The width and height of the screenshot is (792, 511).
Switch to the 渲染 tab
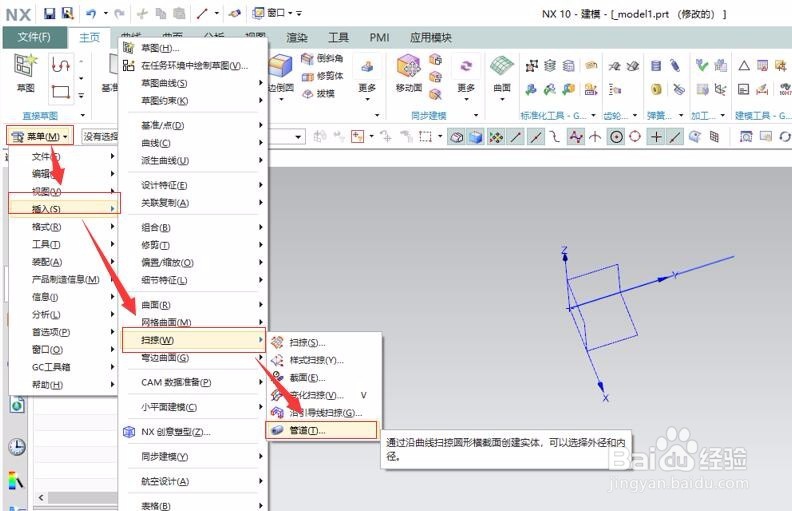(296, 37)
